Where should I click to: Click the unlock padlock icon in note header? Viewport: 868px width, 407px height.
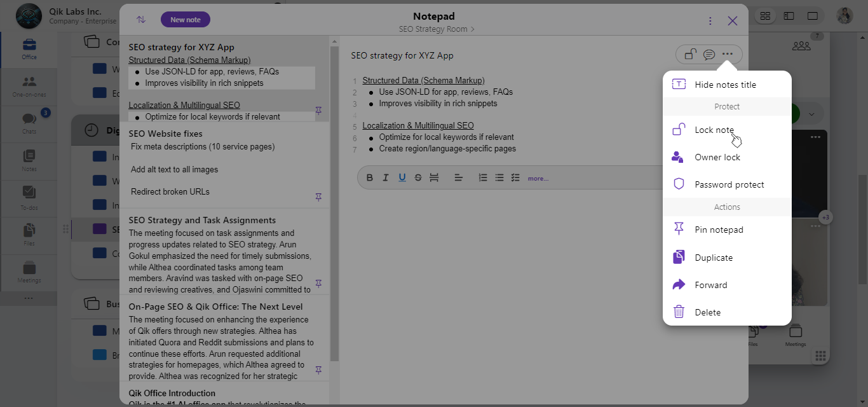pos(690,55)
